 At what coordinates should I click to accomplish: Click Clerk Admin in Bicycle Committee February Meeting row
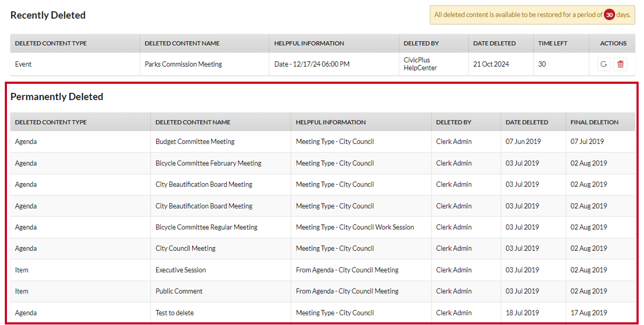[x=454, y=163]
